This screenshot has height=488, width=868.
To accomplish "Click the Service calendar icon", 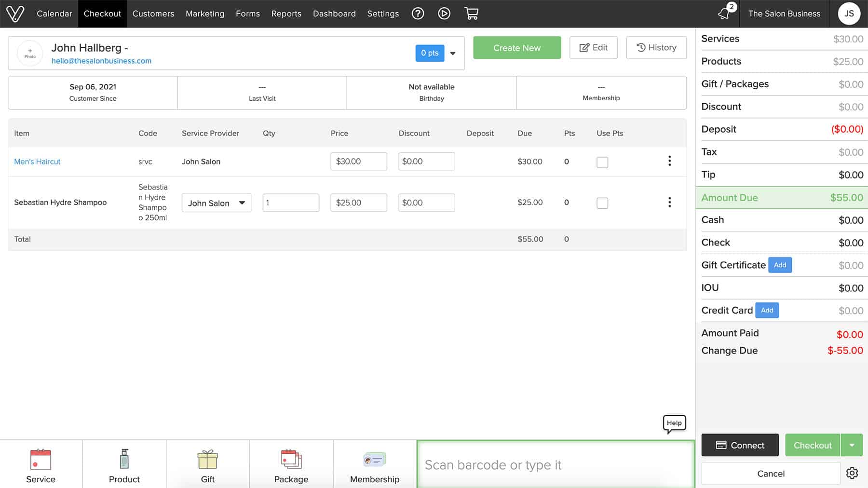I will (41, 460).
